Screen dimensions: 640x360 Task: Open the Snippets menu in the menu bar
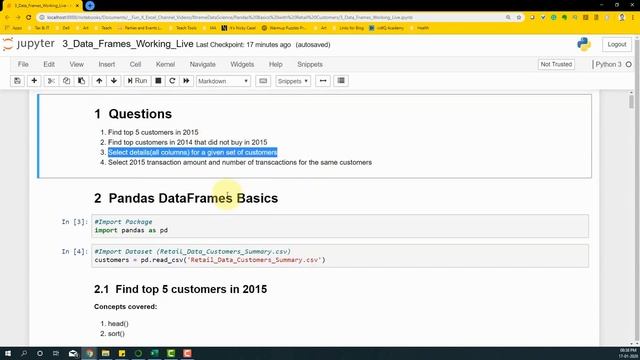point(310,64)
